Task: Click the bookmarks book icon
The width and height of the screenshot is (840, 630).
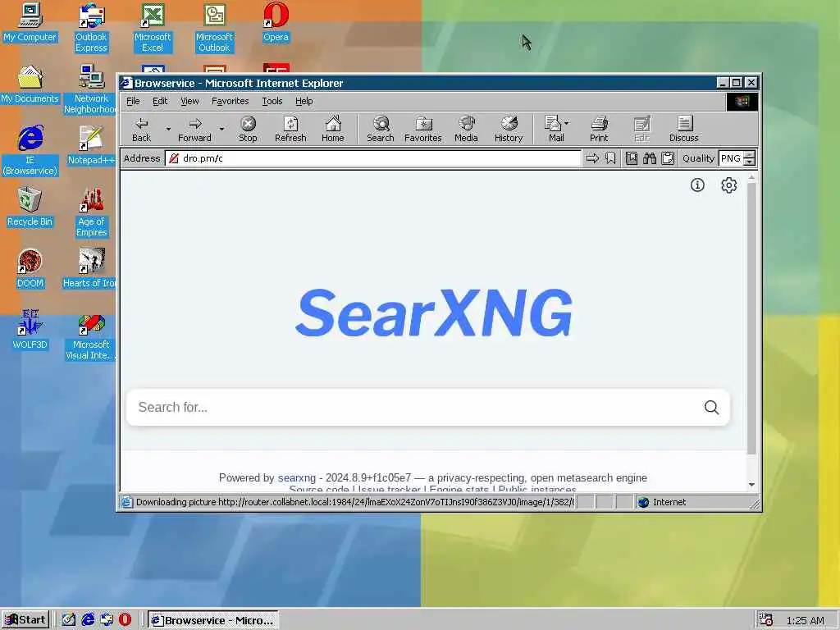Action: (632, 158)
